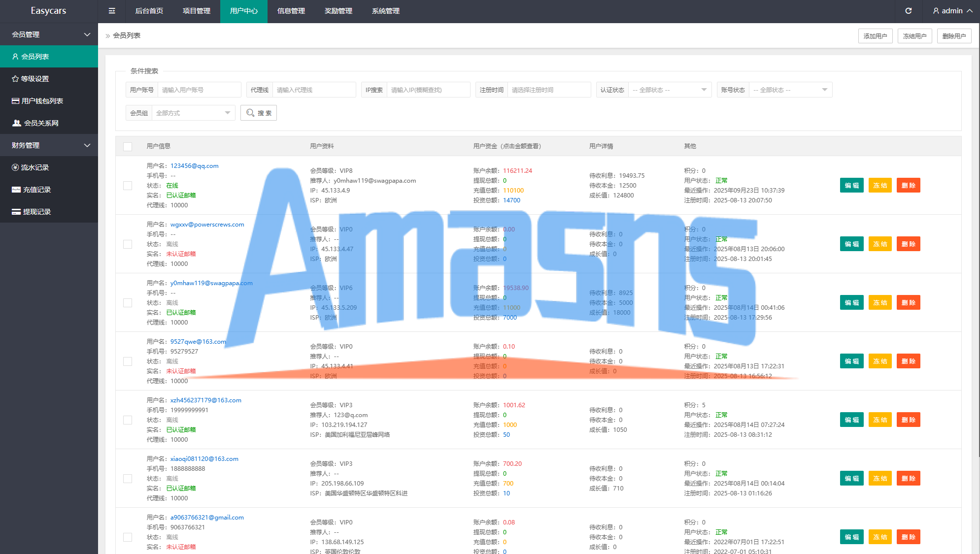980x554 pixels.
Task: Click the 添加用户 button
Action: point(875,36)
